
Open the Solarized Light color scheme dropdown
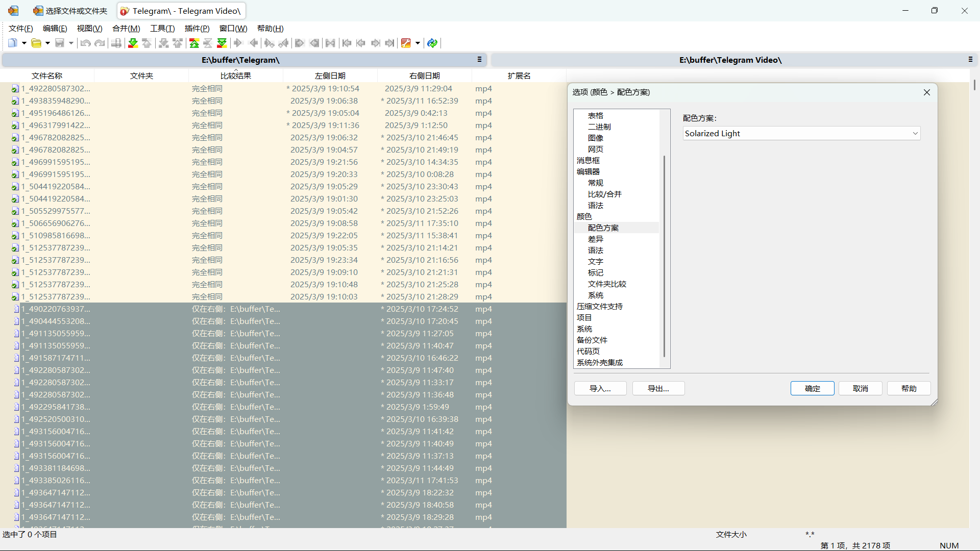[x=801, y=133]
